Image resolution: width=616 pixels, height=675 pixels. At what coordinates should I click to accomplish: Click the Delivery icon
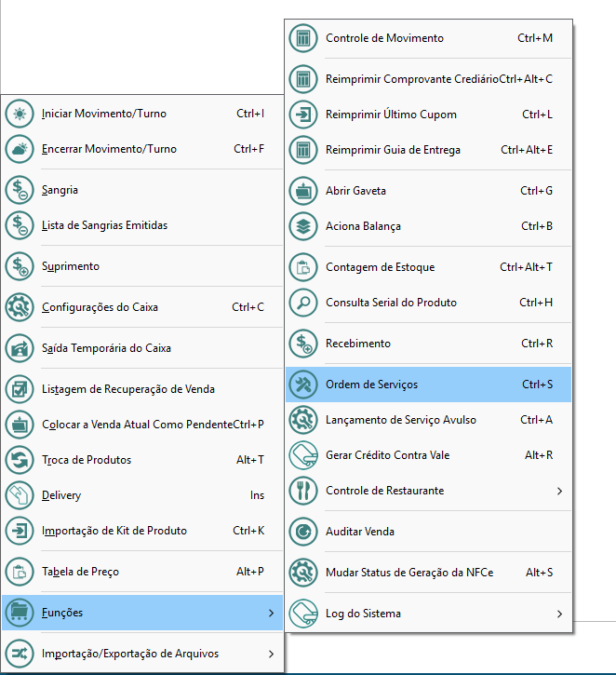click(19, 495)
